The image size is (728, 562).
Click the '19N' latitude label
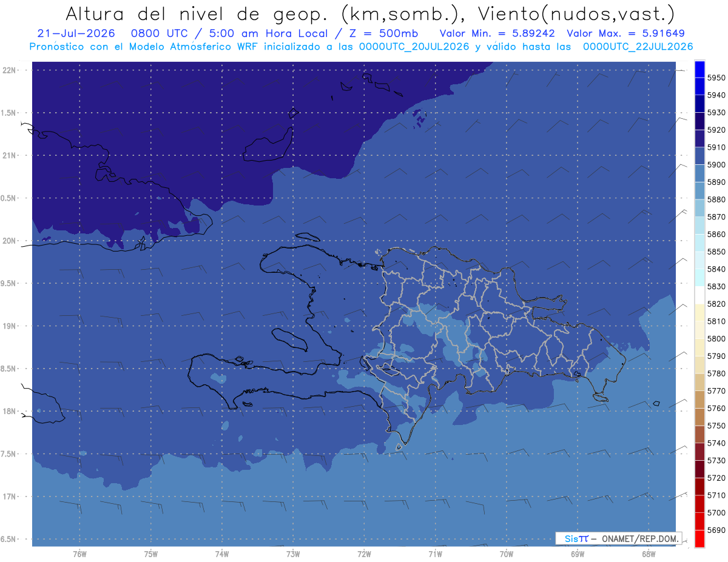[10, 326]
